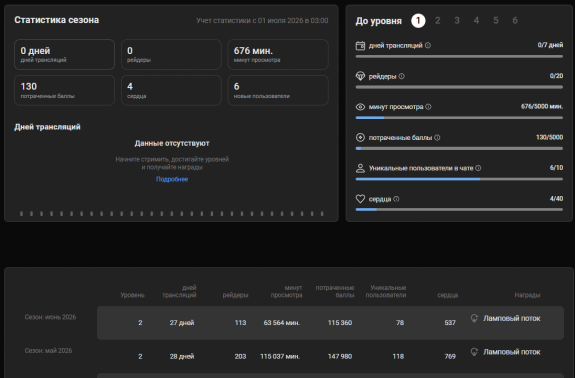The width and height of the screenshot is (575, 378).
Task: Click the Уровень column header
Action: pyautogui.click(x=132, y=295)
